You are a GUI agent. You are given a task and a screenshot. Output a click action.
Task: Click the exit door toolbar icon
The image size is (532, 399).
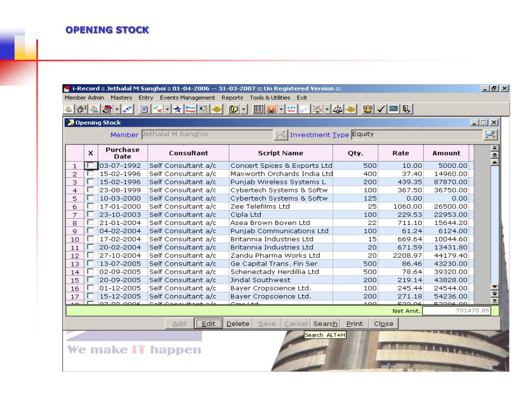[x=406, y=109]
